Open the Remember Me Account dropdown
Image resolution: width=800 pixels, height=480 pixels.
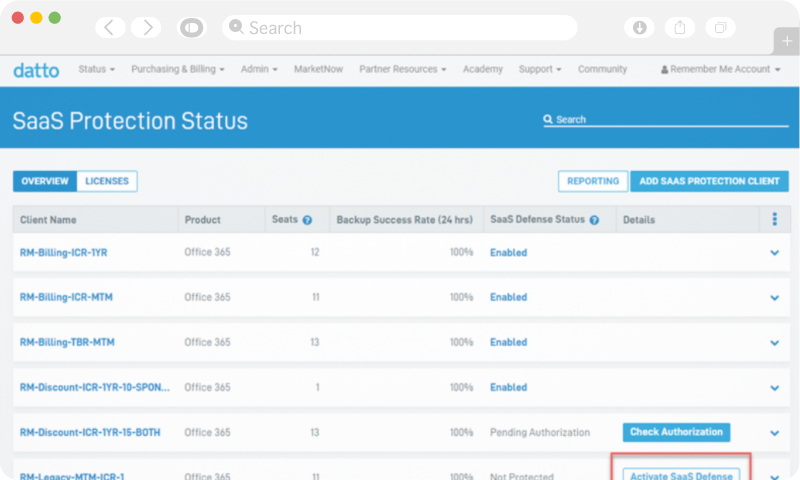click(x=720, y=69)
